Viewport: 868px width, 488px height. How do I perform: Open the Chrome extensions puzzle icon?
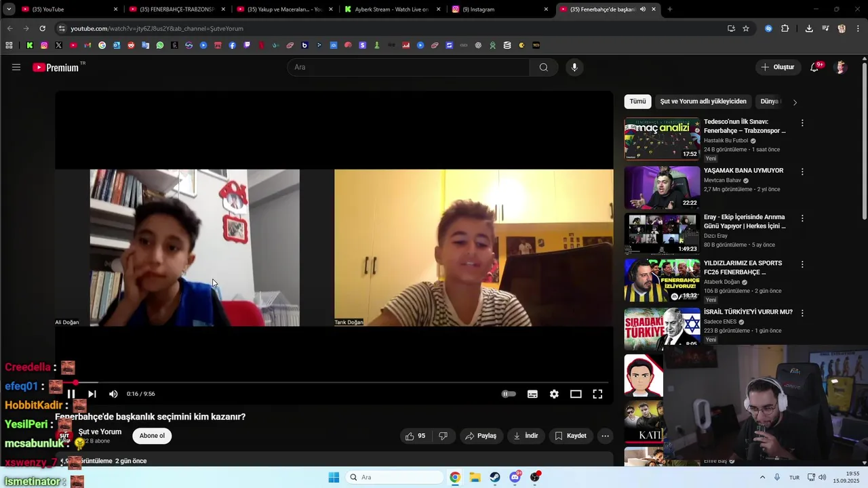click(x=785, y=28)
